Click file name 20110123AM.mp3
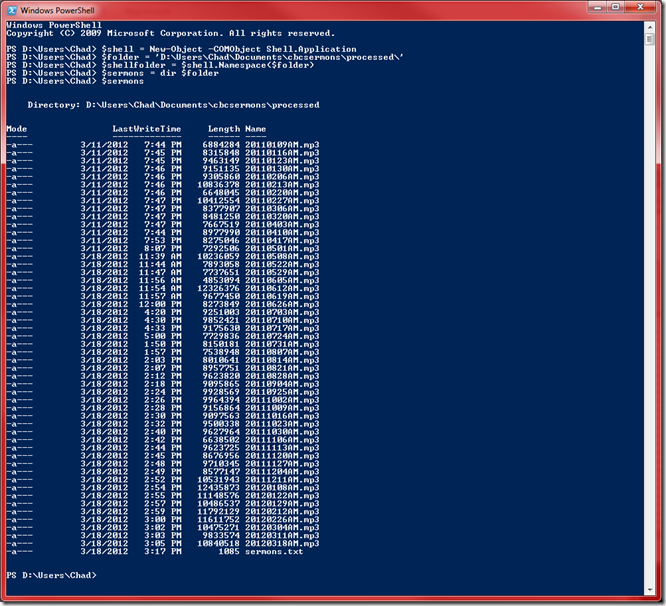Screen dimensions: 666x606 pyautogui.click(x=282, y=161)
